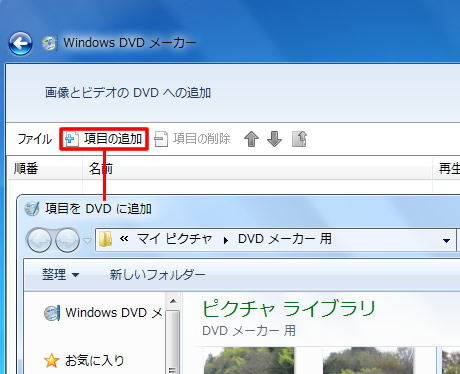
Task: Sort by the 順番 column header
Action: [45, 168]
